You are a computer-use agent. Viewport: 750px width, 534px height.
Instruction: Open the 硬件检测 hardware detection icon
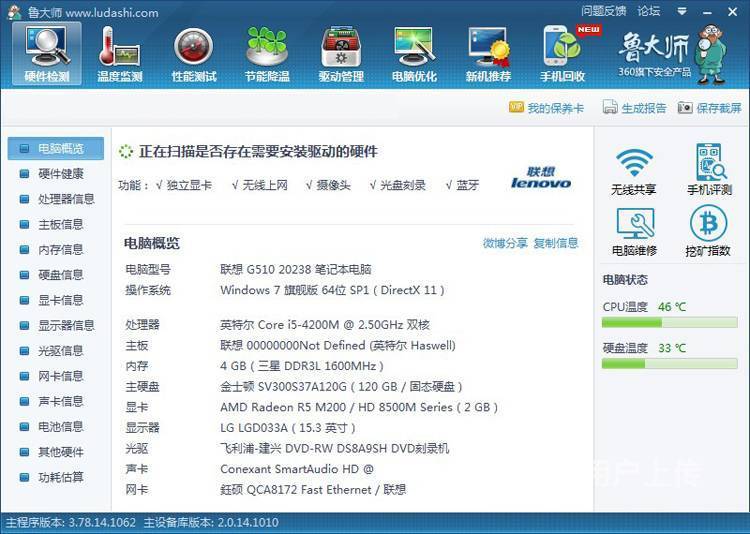(47, 54)
